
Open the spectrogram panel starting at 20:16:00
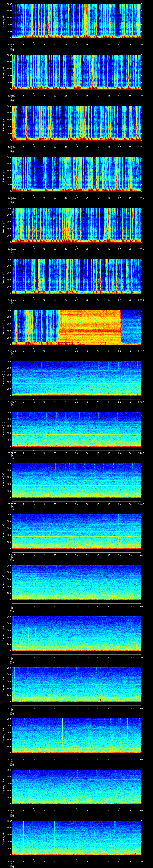pos(77,123)
